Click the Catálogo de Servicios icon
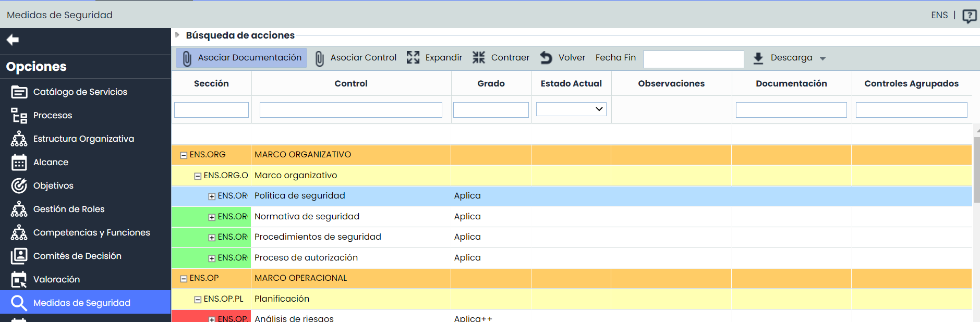Screen dimensions: 980x322 (19, 92)
